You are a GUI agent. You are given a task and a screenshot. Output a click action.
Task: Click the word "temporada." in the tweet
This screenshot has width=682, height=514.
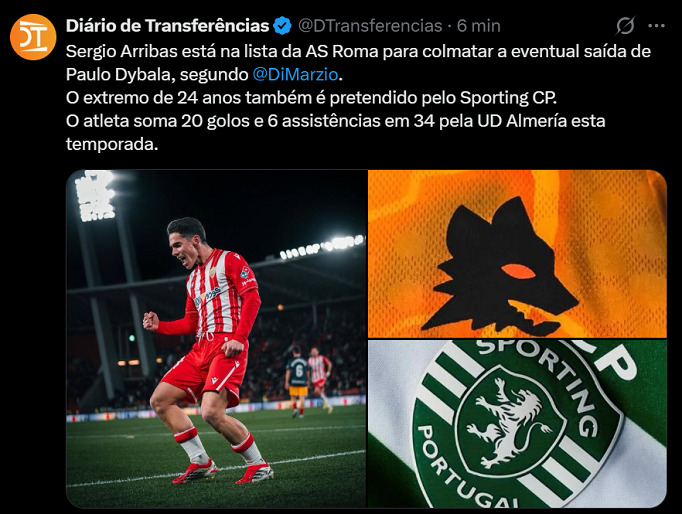[112, 144]
